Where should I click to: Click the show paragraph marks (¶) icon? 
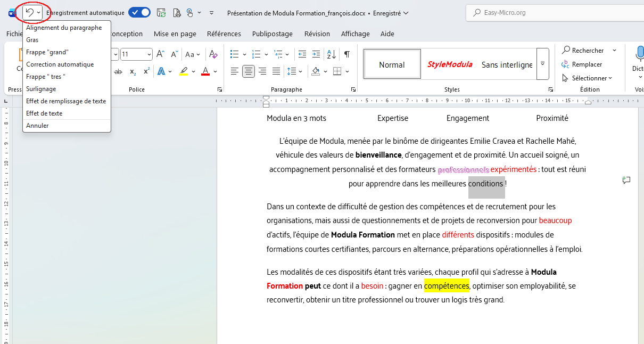[347, 54]
